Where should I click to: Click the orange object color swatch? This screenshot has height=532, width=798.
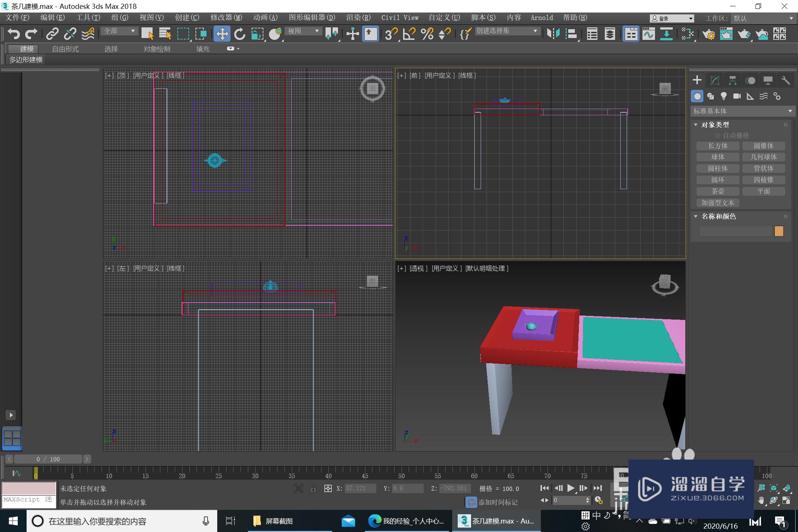779,231
